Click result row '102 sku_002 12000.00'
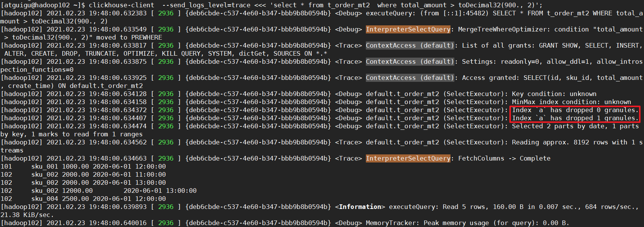This screenshot has width=644, height=227. (98, 191)
